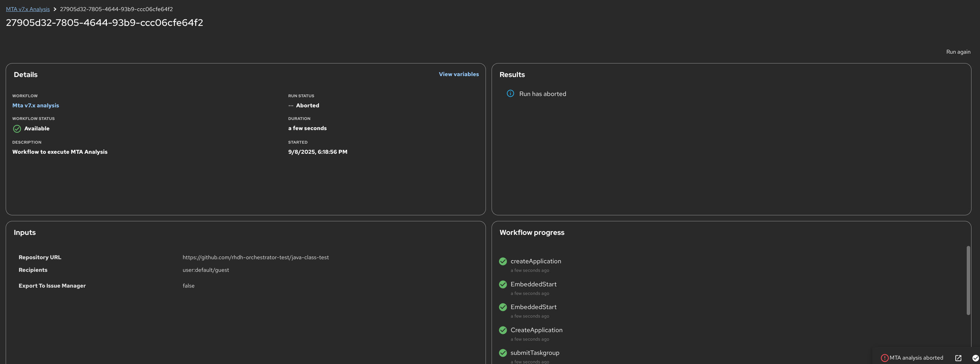The height and width of the screenshot is (364, 980).
Task: Click the submitTaskgroup step success icon
Action: [x=503, y=353]
